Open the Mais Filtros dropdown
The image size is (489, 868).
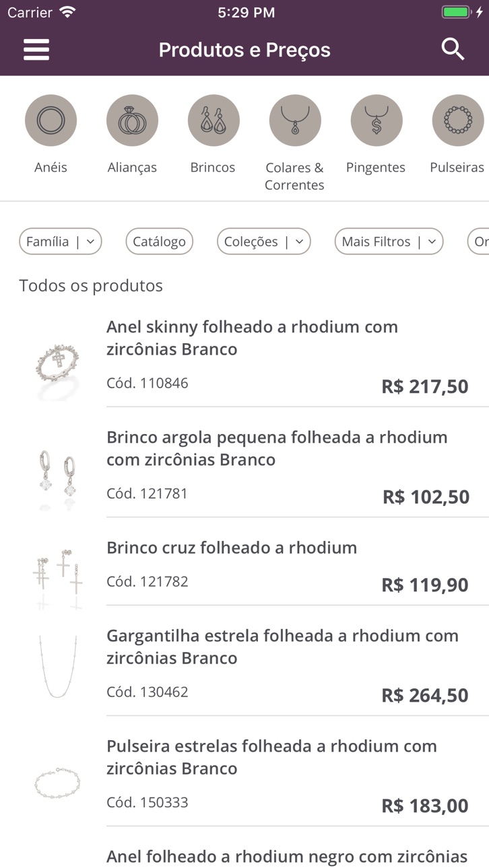389,242
